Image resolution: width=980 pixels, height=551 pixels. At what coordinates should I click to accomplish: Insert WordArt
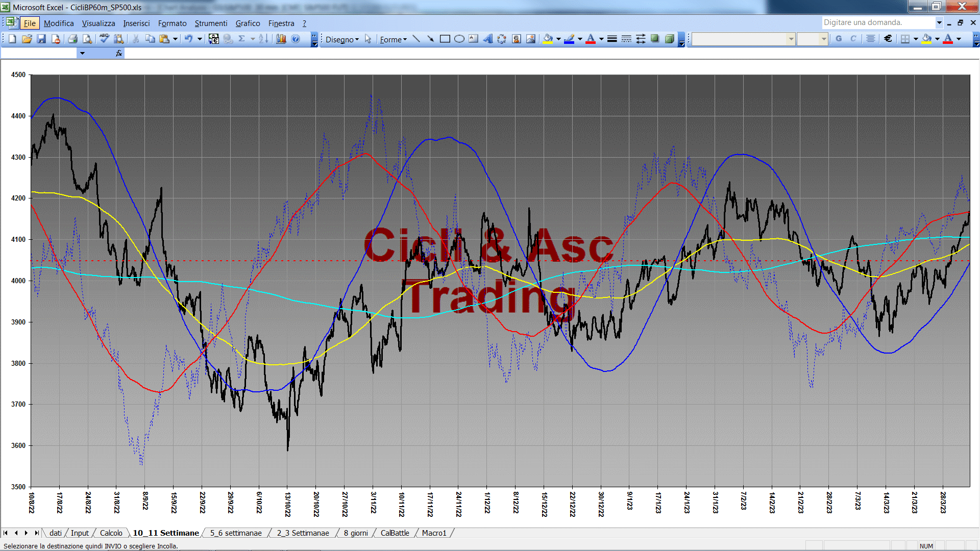pyautogui.click(x=487, y=39)
